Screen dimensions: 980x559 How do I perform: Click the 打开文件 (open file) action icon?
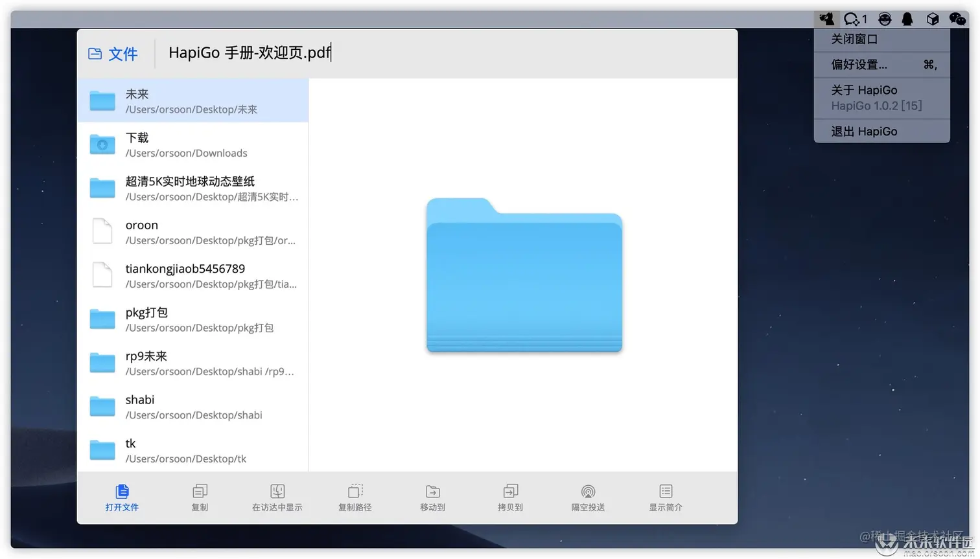coord(122,491)
